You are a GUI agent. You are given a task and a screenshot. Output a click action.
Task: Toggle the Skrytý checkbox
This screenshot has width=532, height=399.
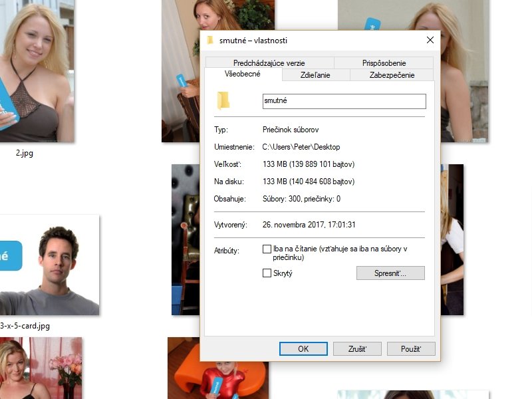click(x=267, y=273)
